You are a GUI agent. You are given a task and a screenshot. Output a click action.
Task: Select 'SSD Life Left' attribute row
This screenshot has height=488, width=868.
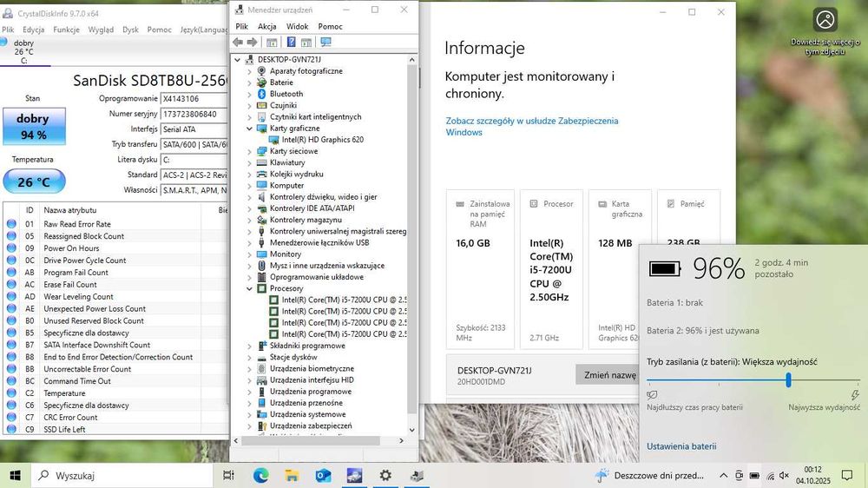(x=115, y=429)
